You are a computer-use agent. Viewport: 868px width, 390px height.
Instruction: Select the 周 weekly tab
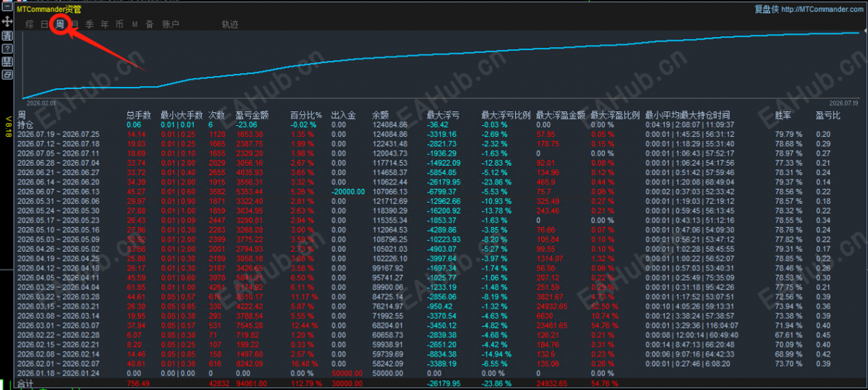pyautogui.click(x=60, y=25)
